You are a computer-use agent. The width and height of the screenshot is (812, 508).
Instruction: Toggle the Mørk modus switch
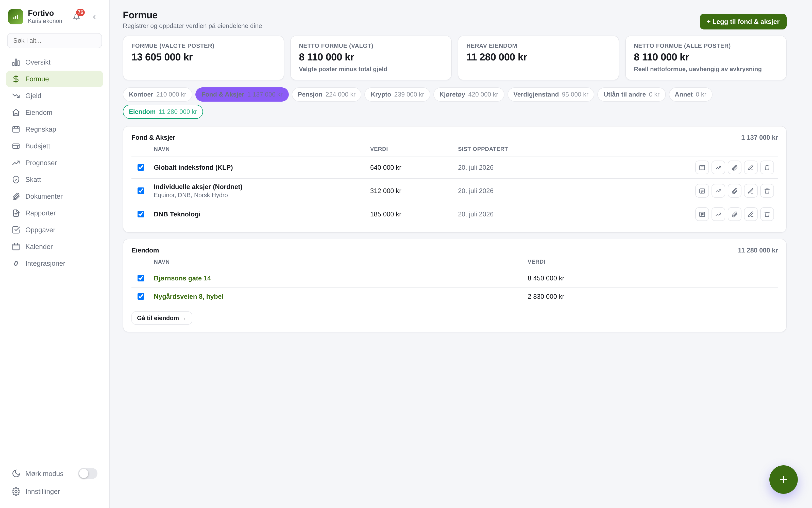point(88,473)
